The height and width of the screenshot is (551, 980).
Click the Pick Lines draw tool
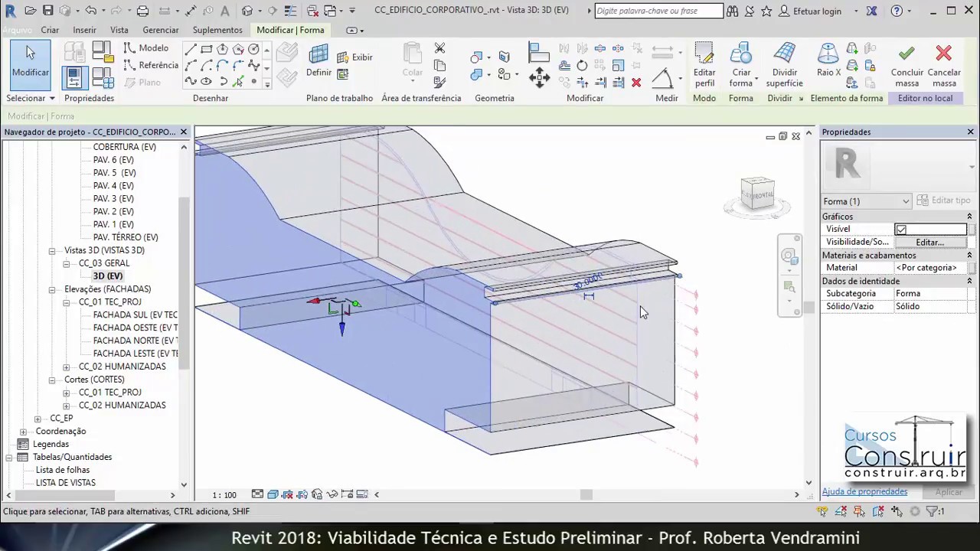(x=239, y=81)
